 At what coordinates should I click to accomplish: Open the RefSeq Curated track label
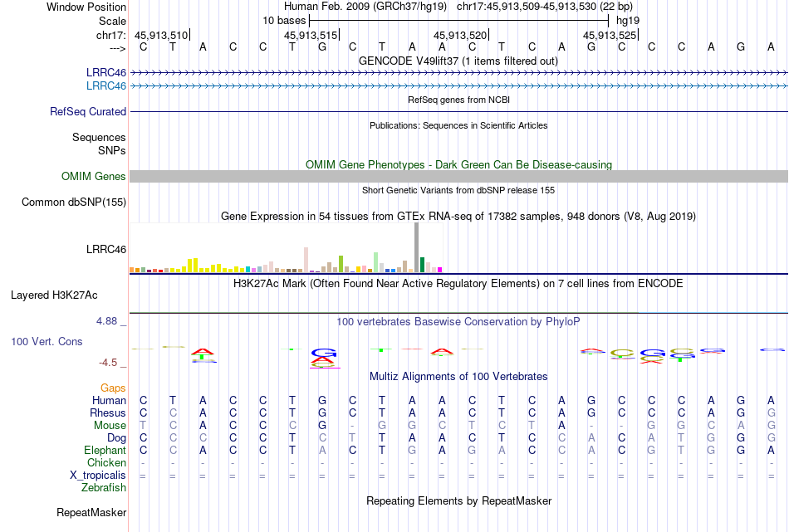tap(88, 112)
